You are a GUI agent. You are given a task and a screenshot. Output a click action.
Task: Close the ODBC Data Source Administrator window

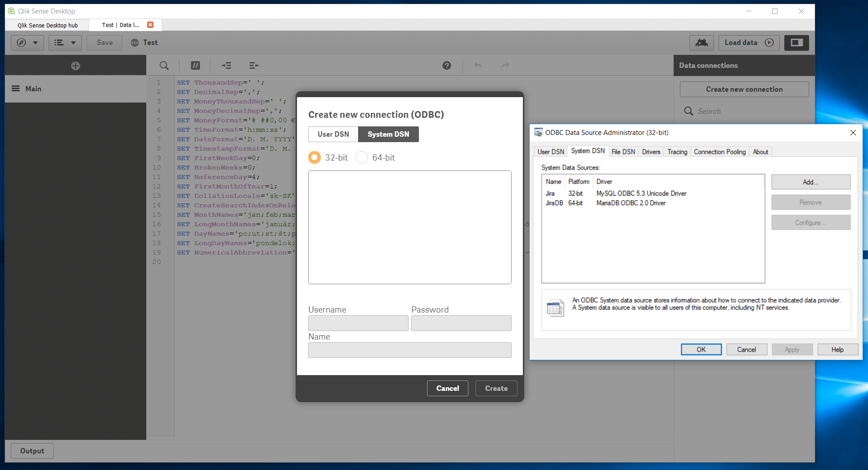click(x=853, y=132)
